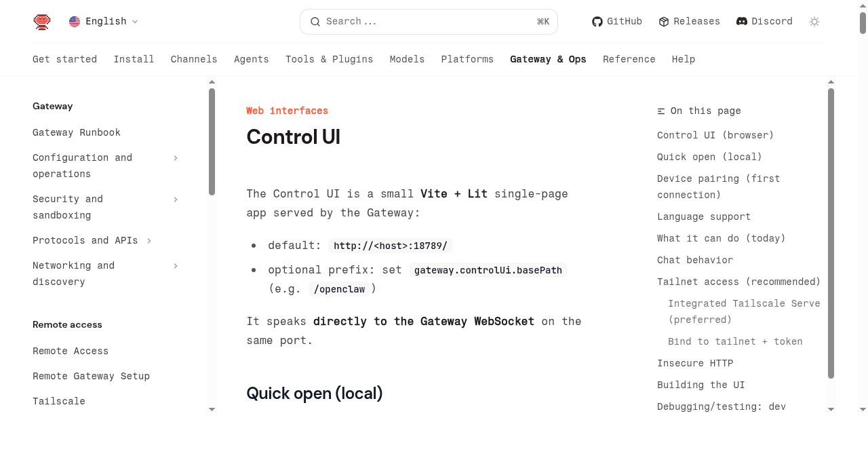868x475 pixels.
Task: Select Platforms in the top navigation
Action: click(x=467, y=59)
